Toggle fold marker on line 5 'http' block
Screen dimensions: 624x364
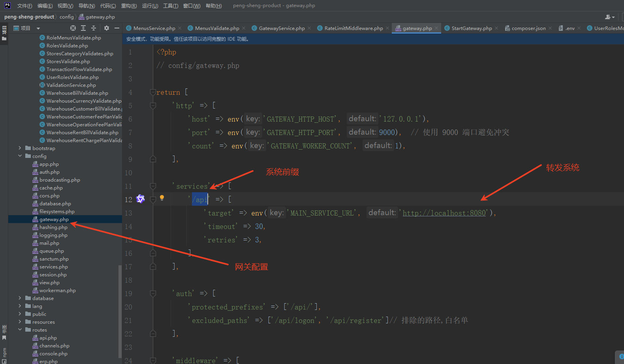[x=153, y=105]
